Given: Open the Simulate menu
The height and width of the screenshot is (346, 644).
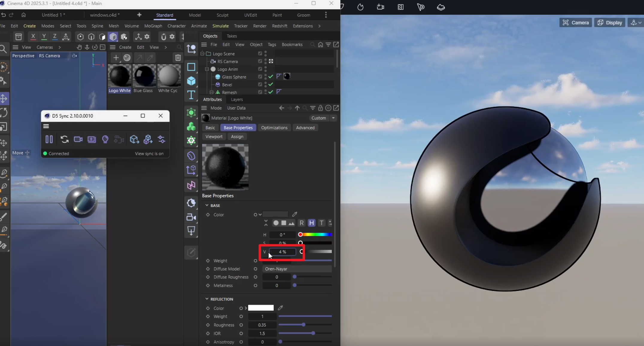Looking at the screenshot, I should pos(220,26).
